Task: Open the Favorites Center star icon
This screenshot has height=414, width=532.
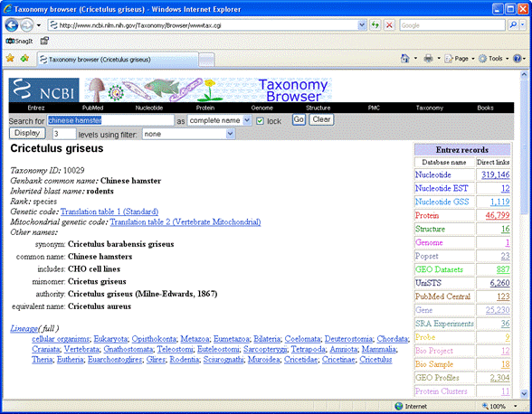Action: pyautogui.click(x=10, y=59)
